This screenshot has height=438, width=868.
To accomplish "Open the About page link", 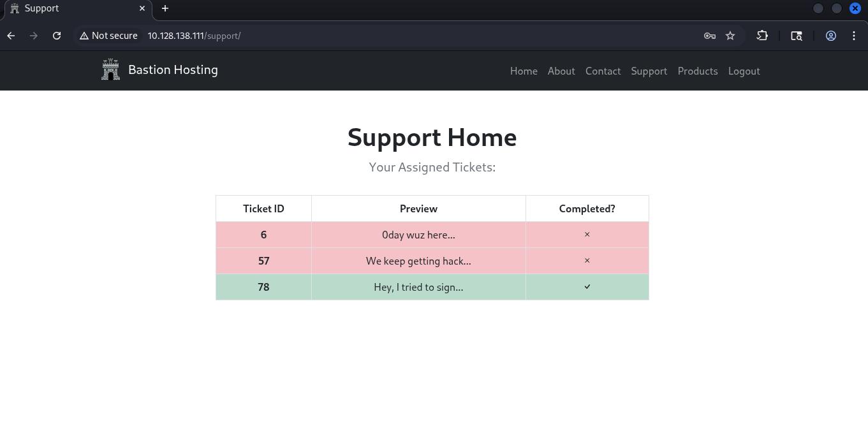I will pos(561,71).
